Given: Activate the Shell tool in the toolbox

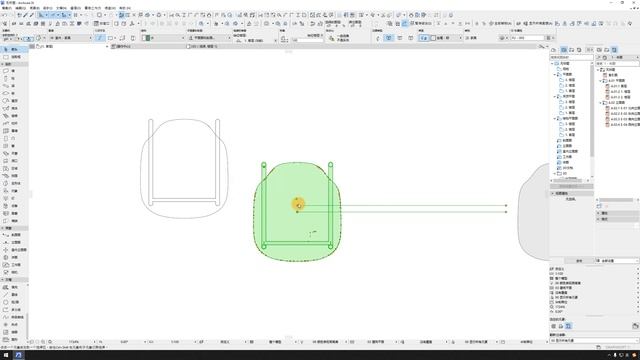Looking at the screenshot, I should pos(14,108).
